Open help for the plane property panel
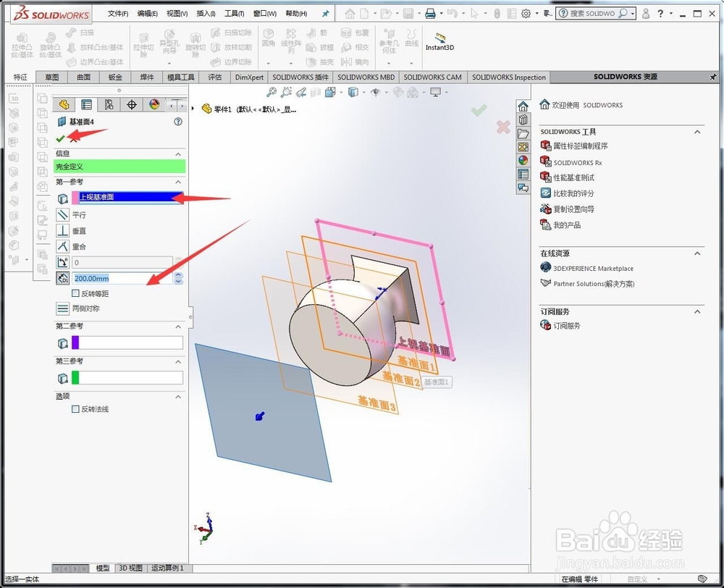Screen dimensions: 724x588 point(178,122)
